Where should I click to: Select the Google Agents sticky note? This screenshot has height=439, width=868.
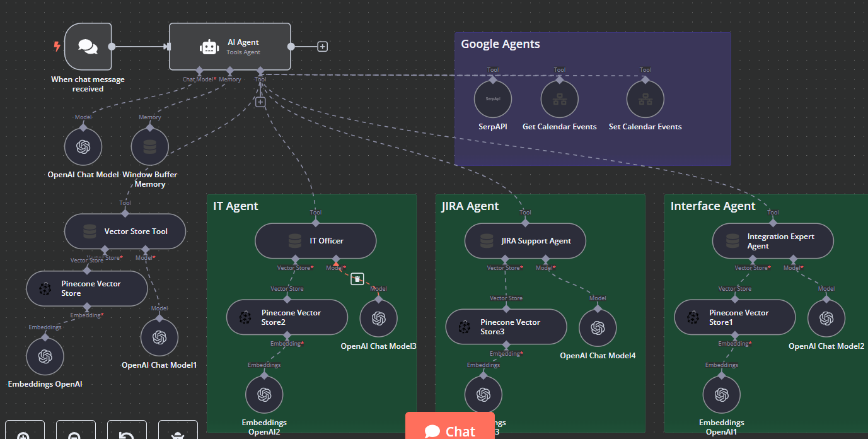point(593,145)
